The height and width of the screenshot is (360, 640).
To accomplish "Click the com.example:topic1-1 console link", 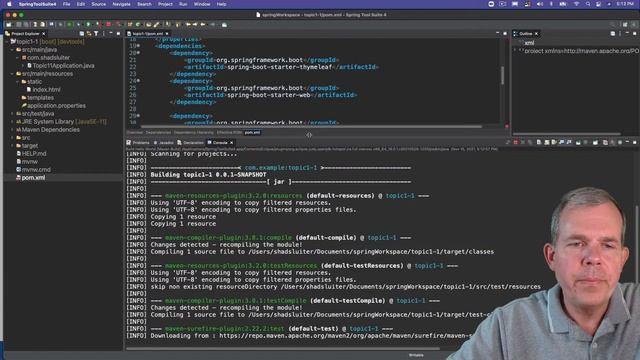I will [281, 168].
